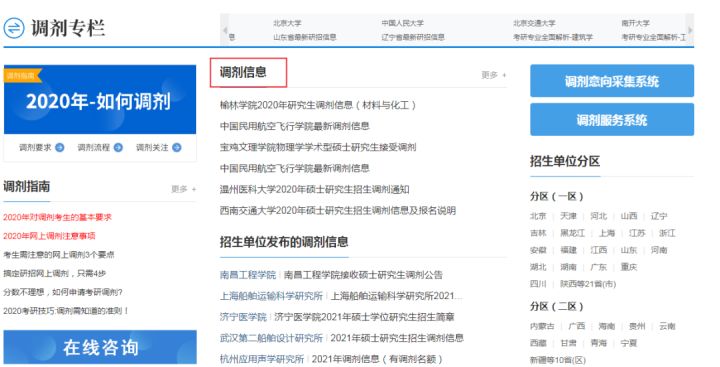Select region 浙江 in 分区一区
The width and height of the screenshot is (720, 367).
tap(667, 233)
